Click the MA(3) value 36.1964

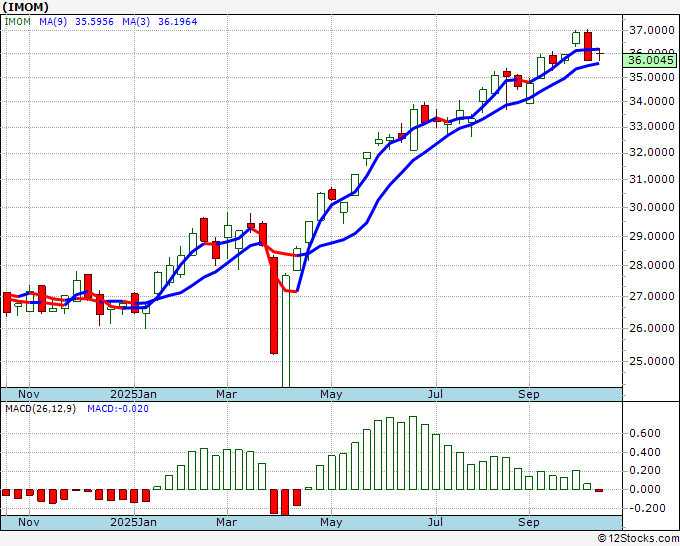(177, 21)
